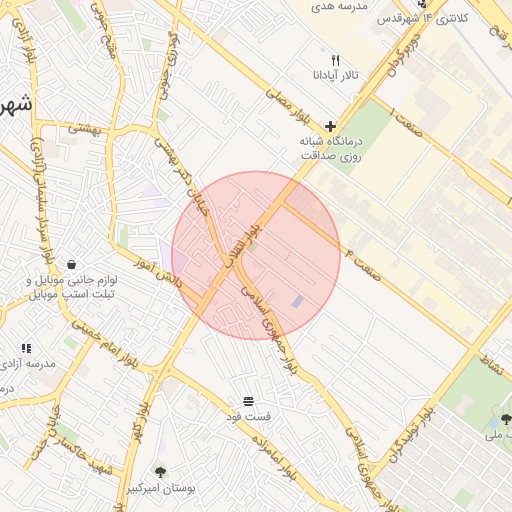Click the بلوار امامزاده road label
512x512 pixels.
(x=274, y=457)
